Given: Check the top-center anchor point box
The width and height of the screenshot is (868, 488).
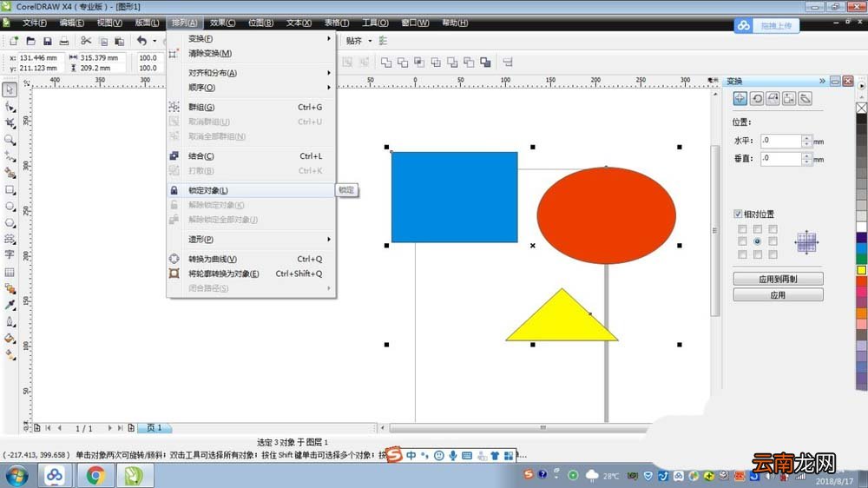Looking at the screenshot, I should click(757, 228).
